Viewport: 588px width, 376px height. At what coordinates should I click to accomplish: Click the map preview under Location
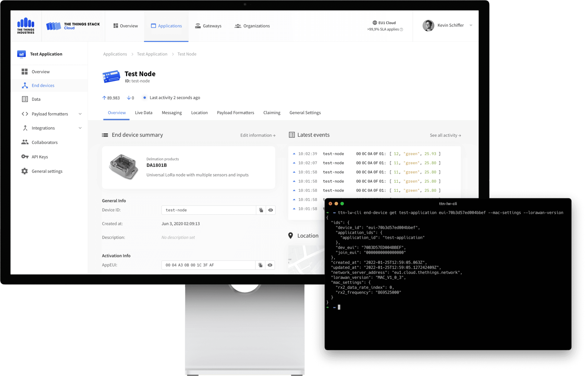[x=306, y=260]
